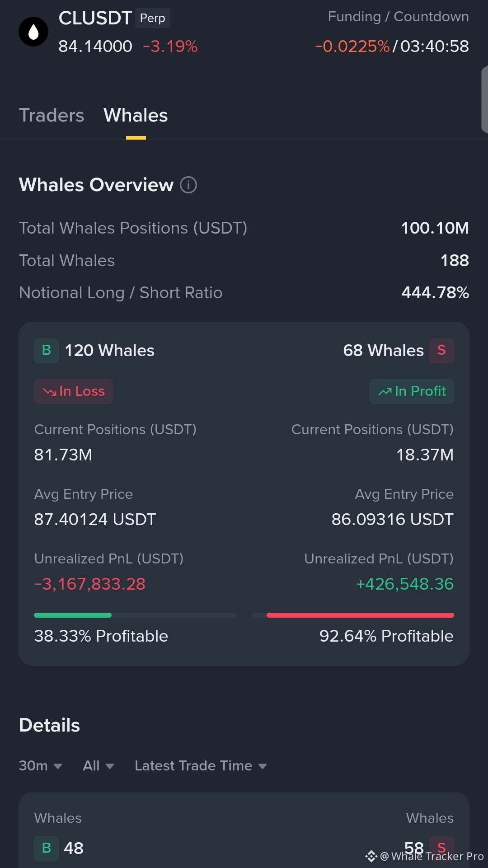Viewport: 488px width, 868px height.
Task: Switch to the Traders tab
Action: pos(52,116)
